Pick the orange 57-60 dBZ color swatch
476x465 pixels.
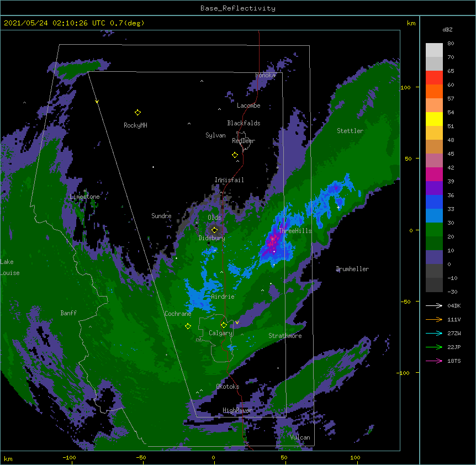pyautogui.click(x=434, y=91)
